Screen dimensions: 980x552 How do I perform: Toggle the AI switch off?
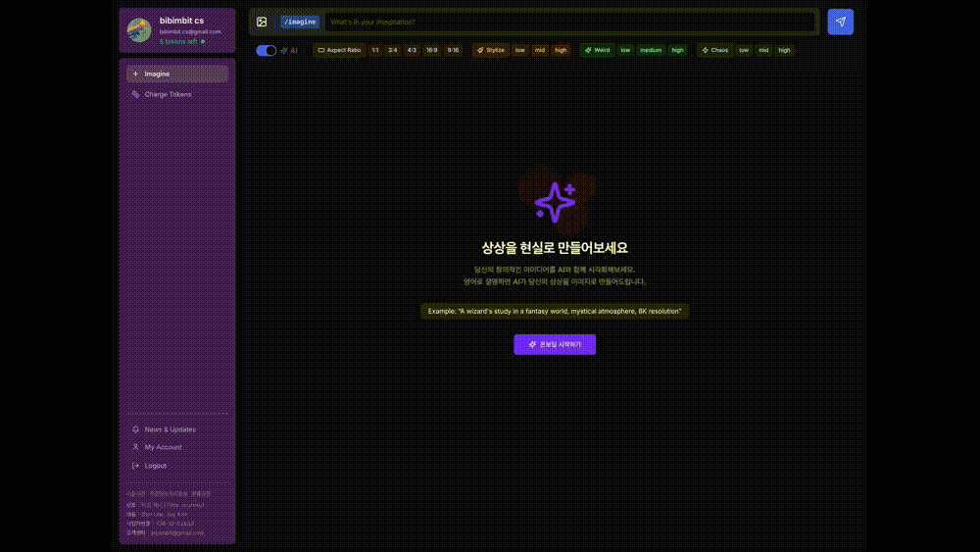pyautogui.click(x=267, y=51)
